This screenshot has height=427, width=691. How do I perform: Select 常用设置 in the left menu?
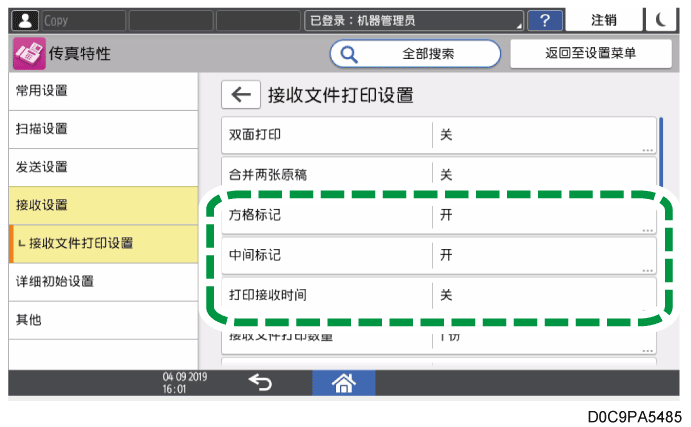point(103,91)
